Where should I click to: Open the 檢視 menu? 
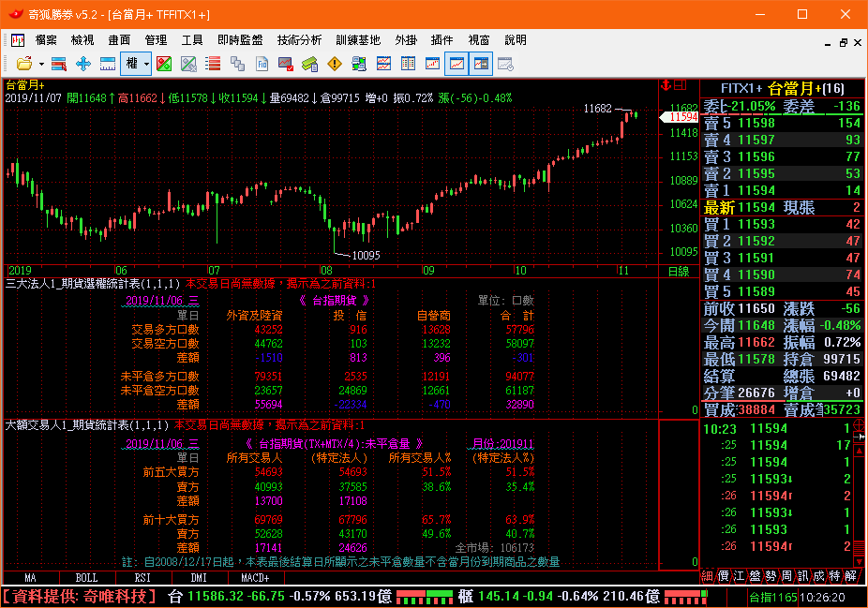(82, 40)
